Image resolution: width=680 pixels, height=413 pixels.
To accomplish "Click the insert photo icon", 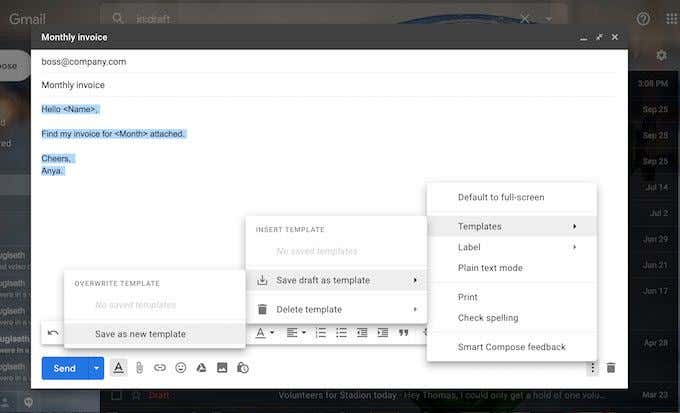I will click(x=222, y=368).
